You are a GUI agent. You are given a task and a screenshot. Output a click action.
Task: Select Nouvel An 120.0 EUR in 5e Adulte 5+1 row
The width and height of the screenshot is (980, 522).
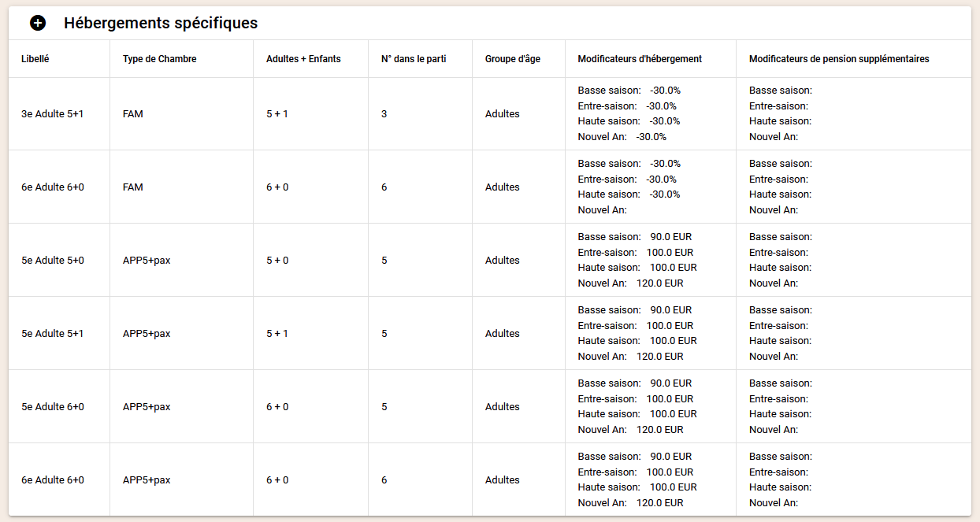pyautogui.click(x=631, y=357)
